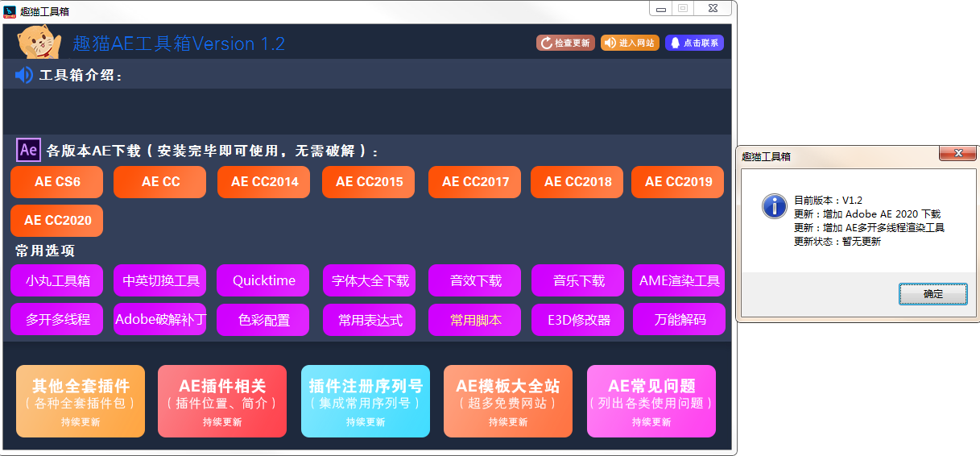Choose AE CC2017 download
Viewport: 980px width, 456px height.
pos(475,182)
